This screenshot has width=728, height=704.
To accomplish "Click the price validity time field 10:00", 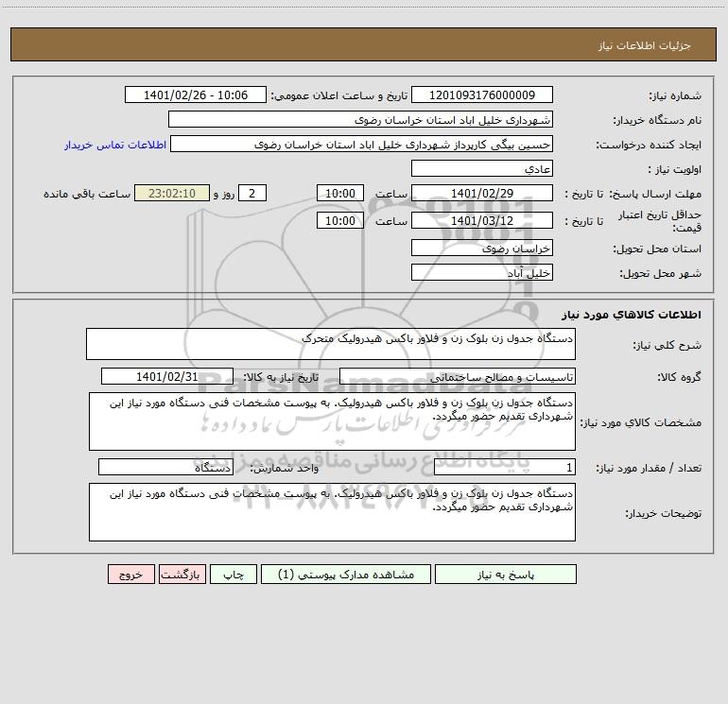I will point(339,220).
